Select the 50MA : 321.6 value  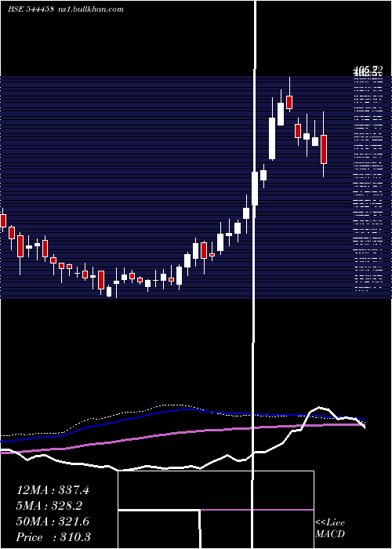[x=53, y=522]
